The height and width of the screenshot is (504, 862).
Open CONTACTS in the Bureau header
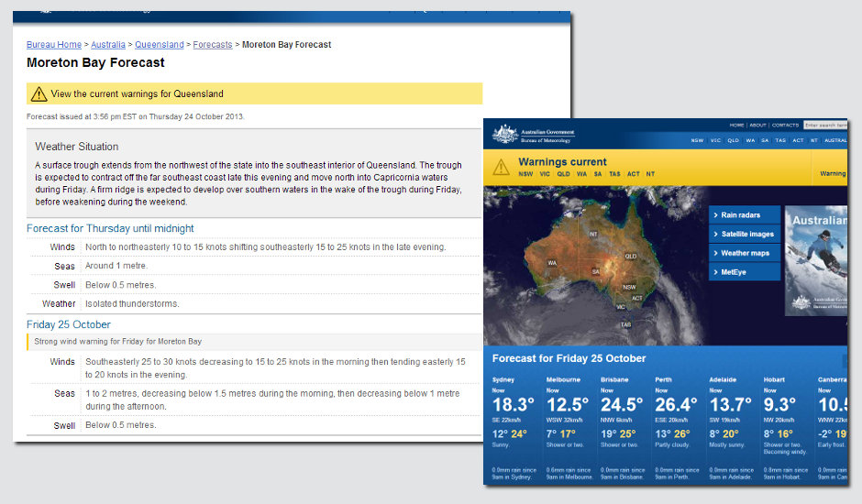785,126
